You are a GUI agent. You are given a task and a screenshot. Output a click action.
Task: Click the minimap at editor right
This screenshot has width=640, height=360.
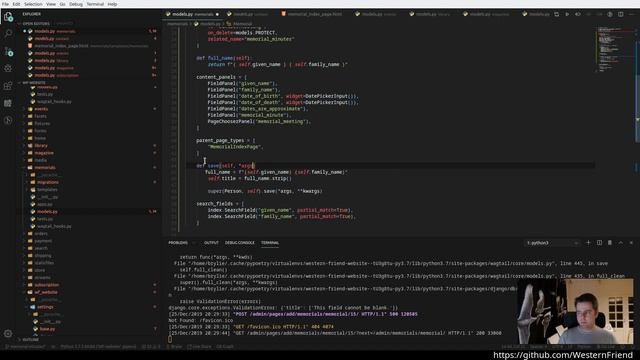click(616, 50)
